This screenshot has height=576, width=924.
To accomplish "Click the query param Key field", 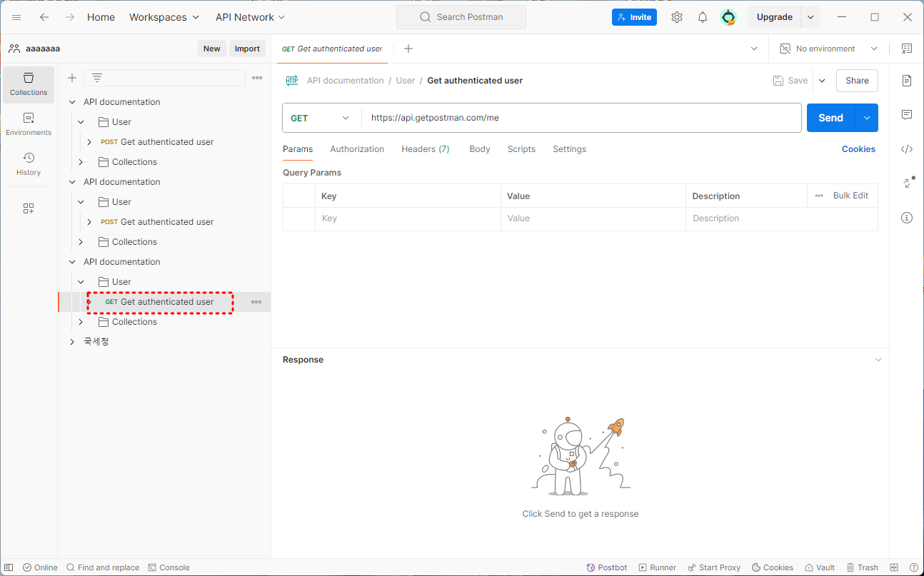I will (408, 218).
